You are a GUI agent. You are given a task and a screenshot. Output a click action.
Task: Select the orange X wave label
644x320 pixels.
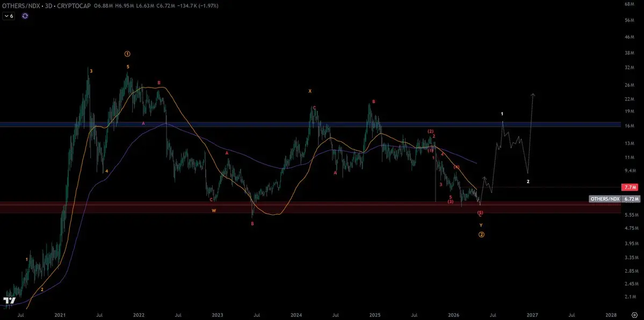310,91
